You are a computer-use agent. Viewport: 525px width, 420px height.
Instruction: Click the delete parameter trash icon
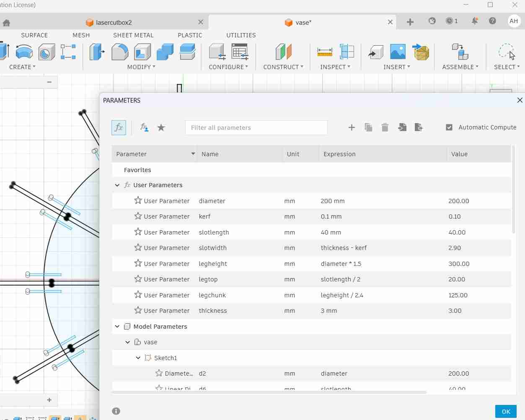point(385,127)
